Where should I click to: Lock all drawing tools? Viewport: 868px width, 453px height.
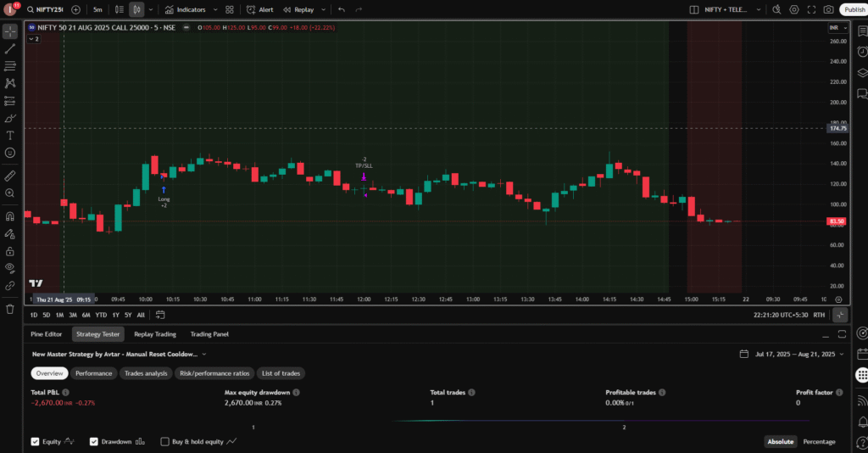tap(10, 251)
